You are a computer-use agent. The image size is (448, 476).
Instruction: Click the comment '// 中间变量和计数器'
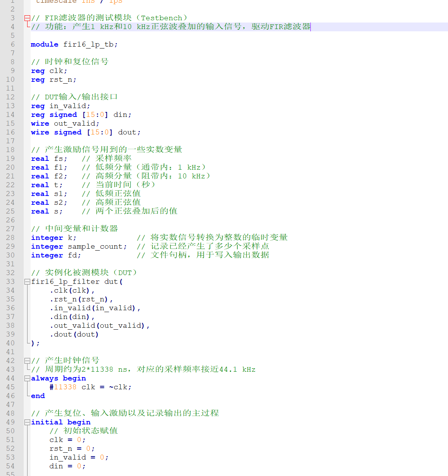click(75, 228)
